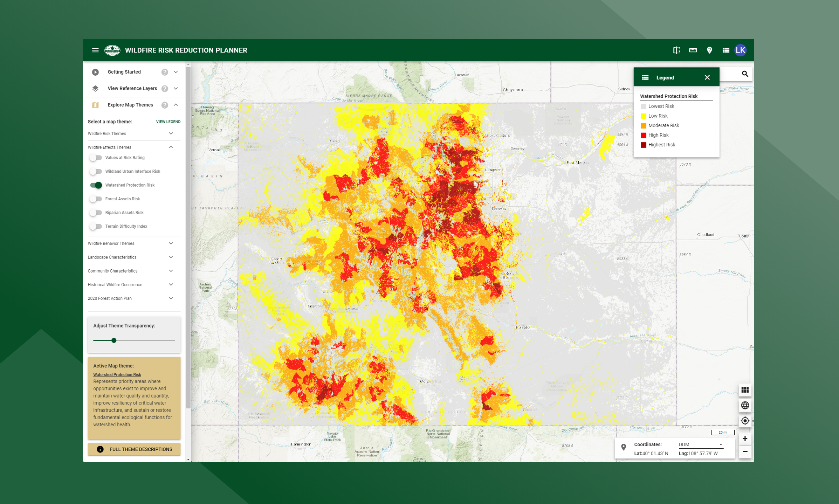Click the Denver label on the map

pos(499,208)
